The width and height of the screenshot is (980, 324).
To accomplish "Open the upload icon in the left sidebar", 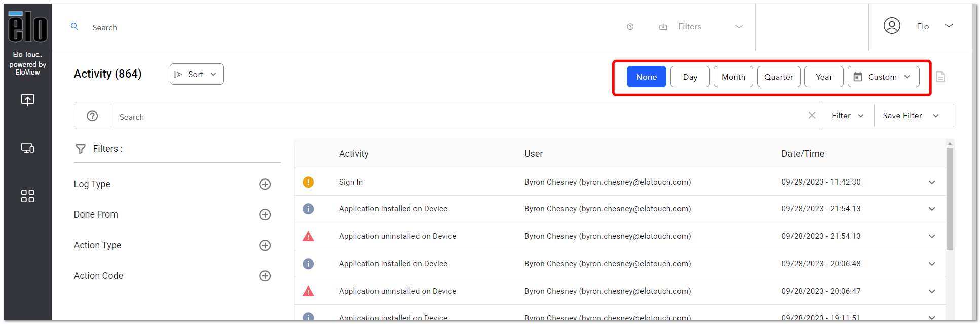I will 27,99.
